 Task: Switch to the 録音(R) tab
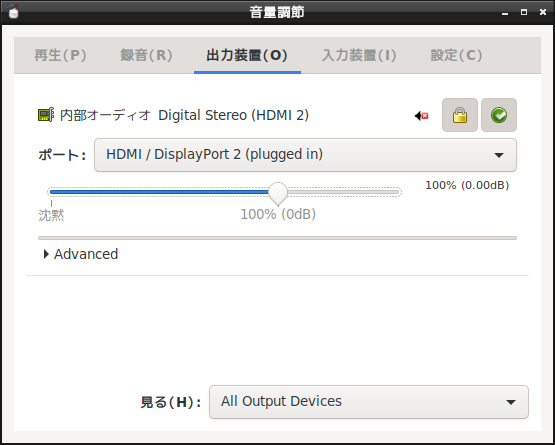pos(146,55)
